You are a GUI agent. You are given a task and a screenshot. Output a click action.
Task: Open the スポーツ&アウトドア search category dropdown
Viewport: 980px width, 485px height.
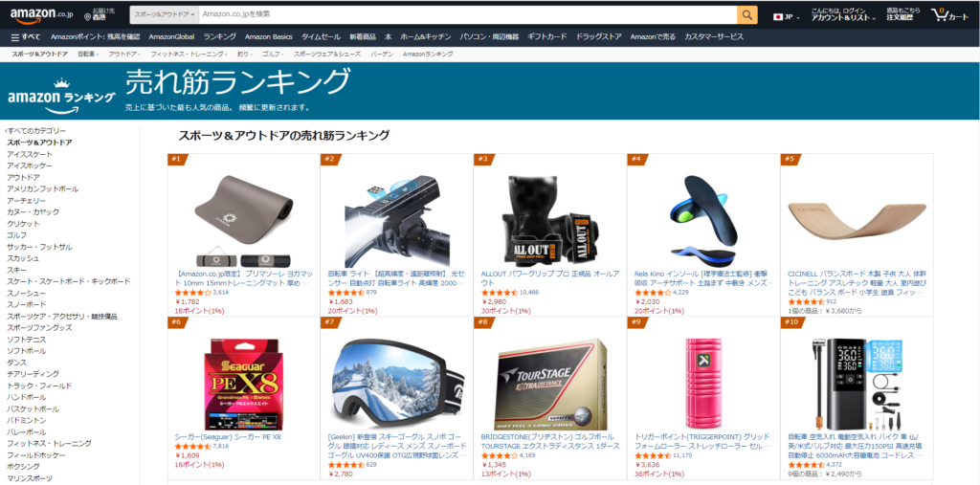click(x=165, y=14)
